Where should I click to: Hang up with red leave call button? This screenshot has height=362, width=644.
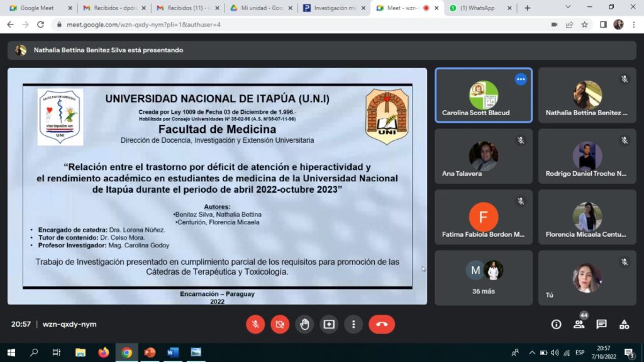pyautogui.click(x=381, y=324)
